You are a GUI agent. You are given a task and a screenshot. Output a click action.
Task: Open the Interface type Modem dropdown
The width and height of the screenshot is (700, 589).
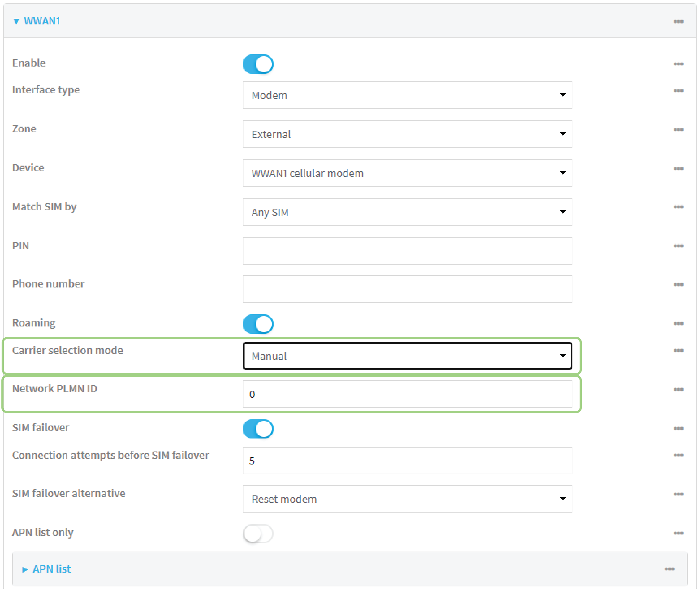click(407, 95)
